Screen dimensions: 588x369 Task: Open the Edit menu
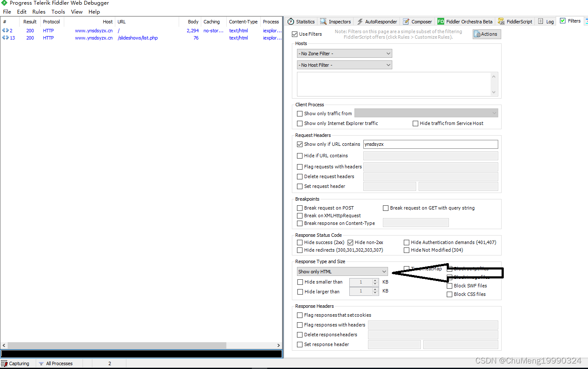pyautogui.click(x=22, y=12)
